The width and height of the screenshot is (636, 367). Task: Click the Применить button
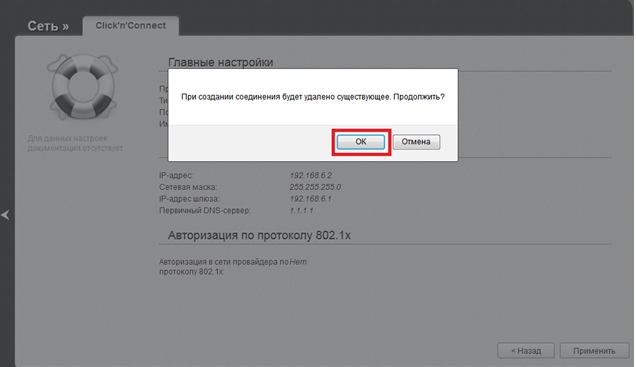(x=594, y=351)
